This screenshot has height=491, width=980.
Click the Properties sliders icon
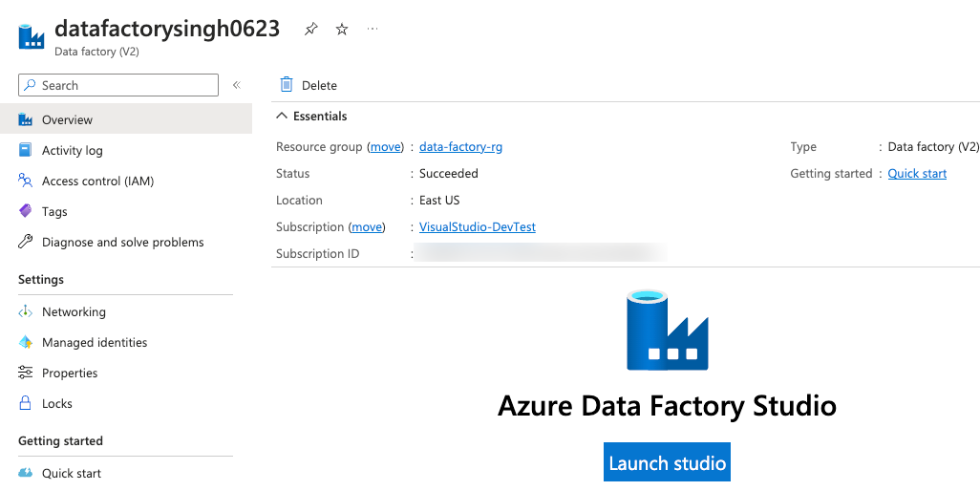point(25,373)
